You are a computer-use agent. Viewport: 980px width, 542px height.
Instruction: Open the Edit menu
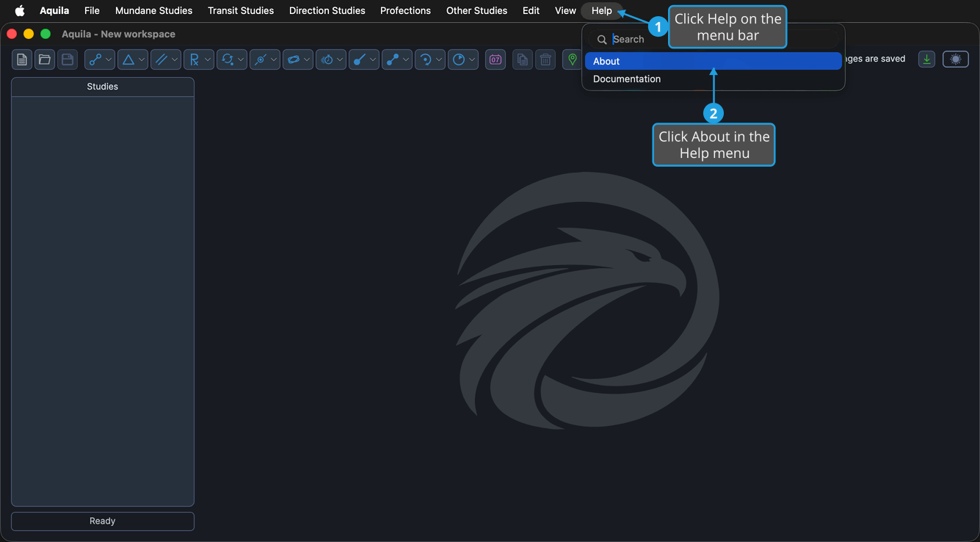coord(531,10)
